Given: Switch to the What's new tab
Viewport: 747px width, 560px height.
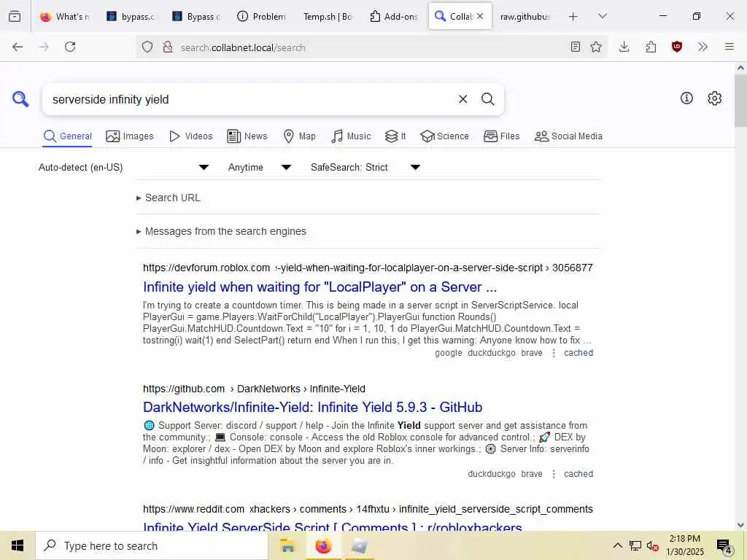Looking at the screenshot, I should point(64,17).
